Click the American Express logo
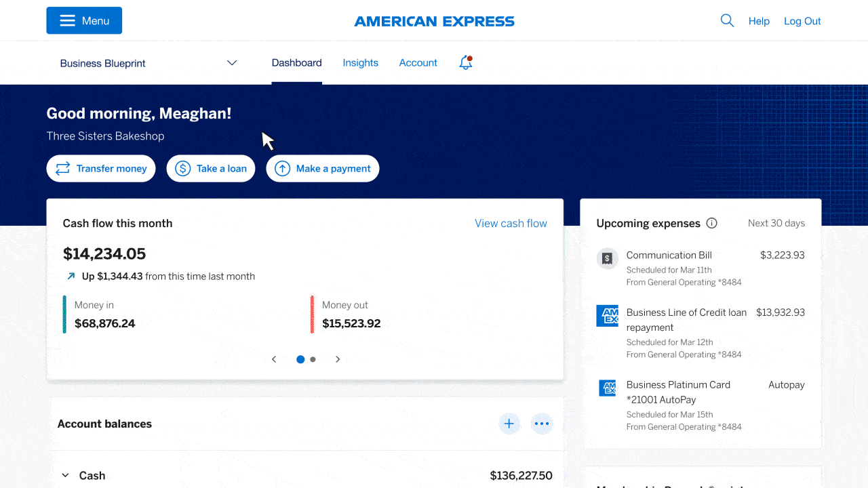The width and height of the screenshot is (868, 488). (433, 21)
